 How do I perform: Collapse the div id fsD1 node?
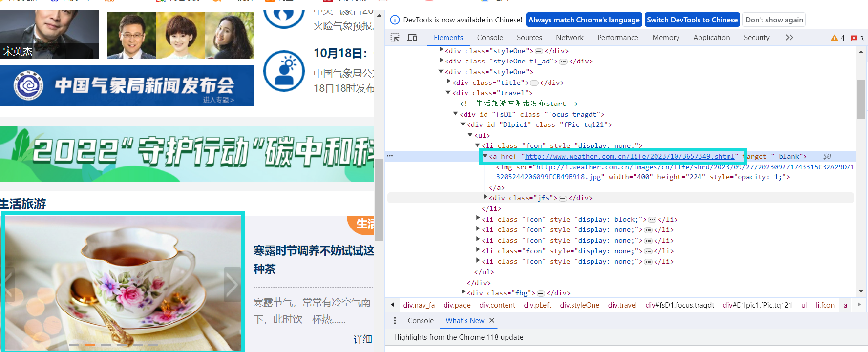click(x=456, y=114)
